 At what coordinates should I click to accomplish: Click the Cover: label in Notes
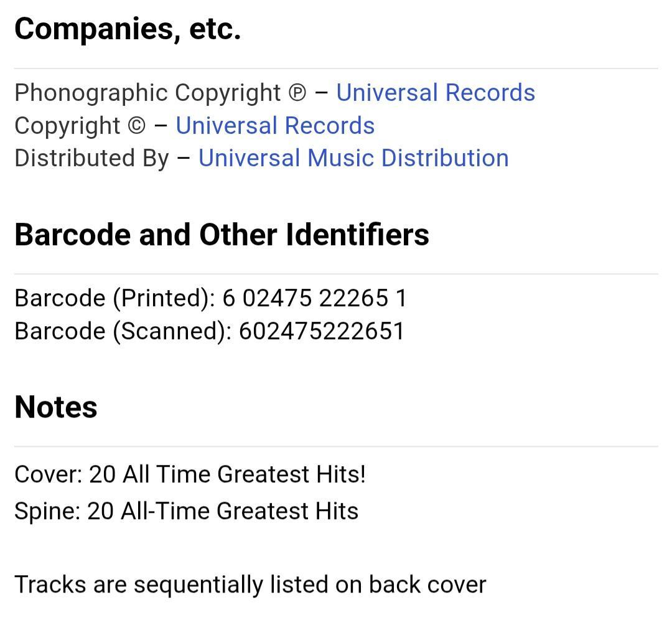48,474
